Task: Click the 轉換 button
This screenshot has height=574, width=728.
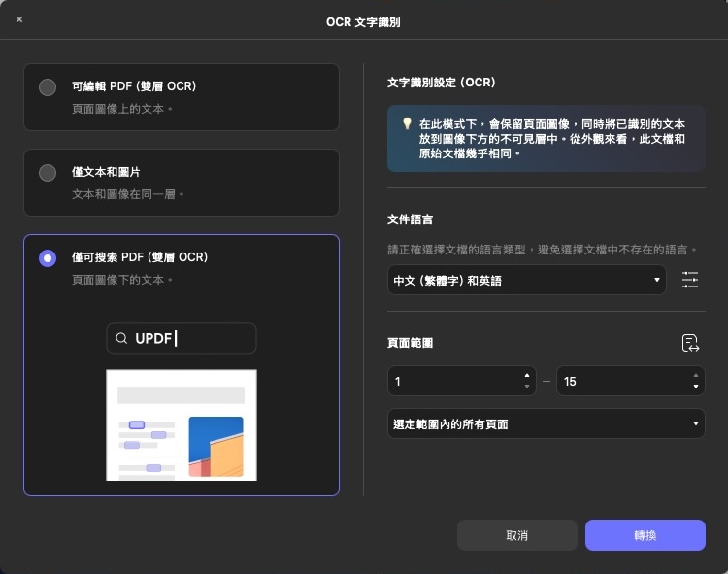Action: point(645,535)
